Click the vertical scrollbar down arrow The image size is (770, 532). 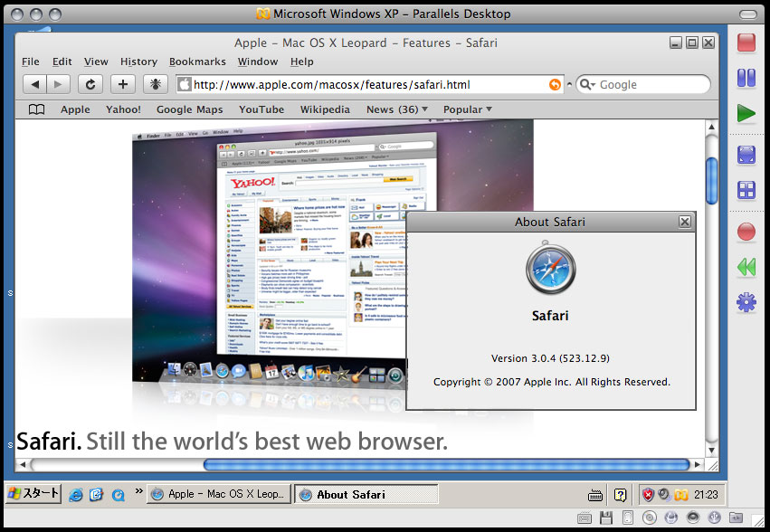click(711, 451)
